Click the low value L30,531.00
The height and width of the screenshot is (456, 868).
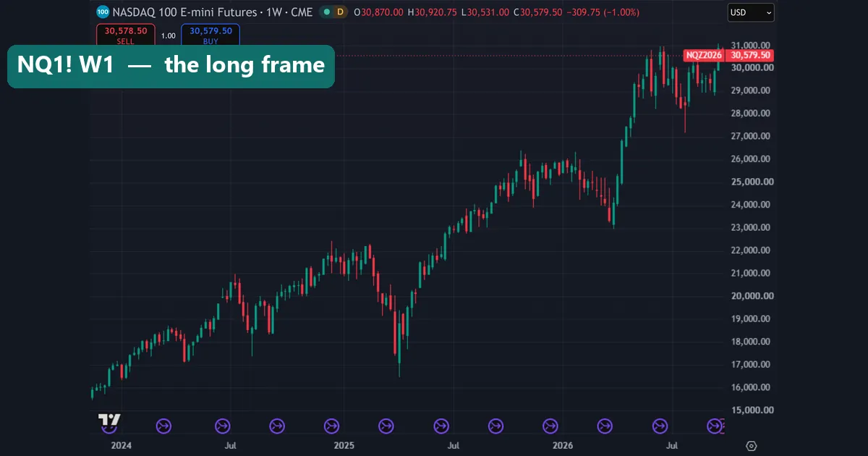[486, 12]
